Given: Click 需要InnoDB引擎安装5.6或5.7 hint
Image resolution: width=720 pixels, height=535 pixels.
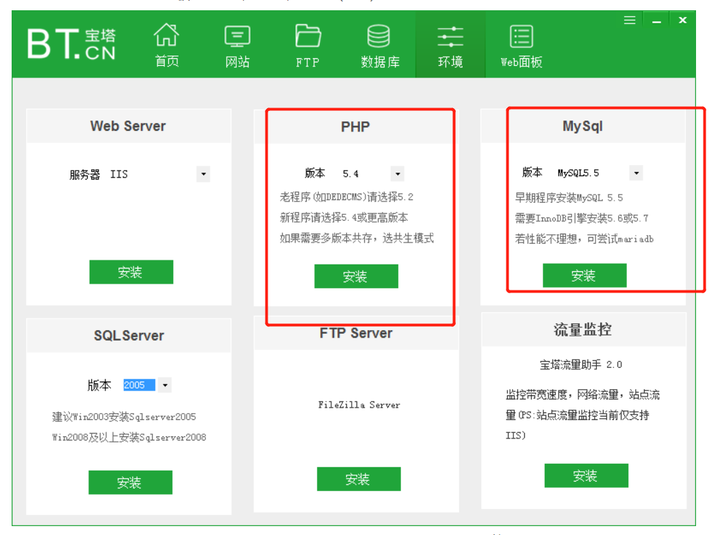Looking at the screenshot, I should [x=582, y=219].
